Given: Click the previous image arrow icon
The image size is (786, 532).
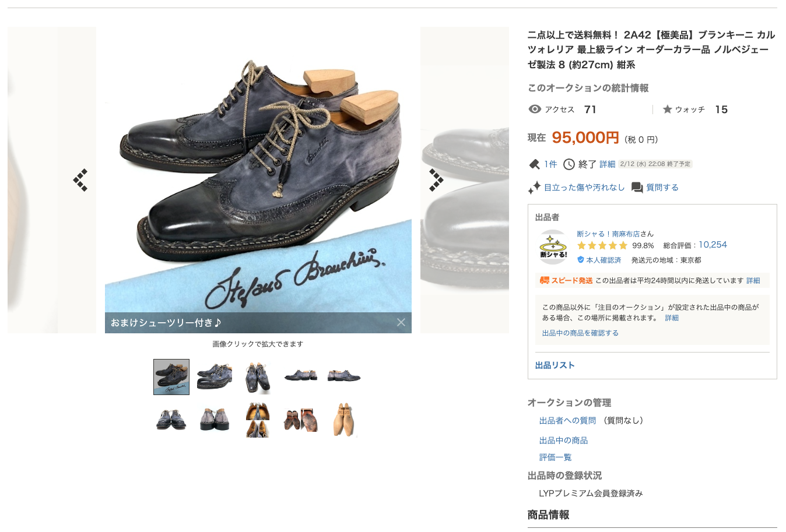Looking at the screenshot, I should (x=80, y=180).
